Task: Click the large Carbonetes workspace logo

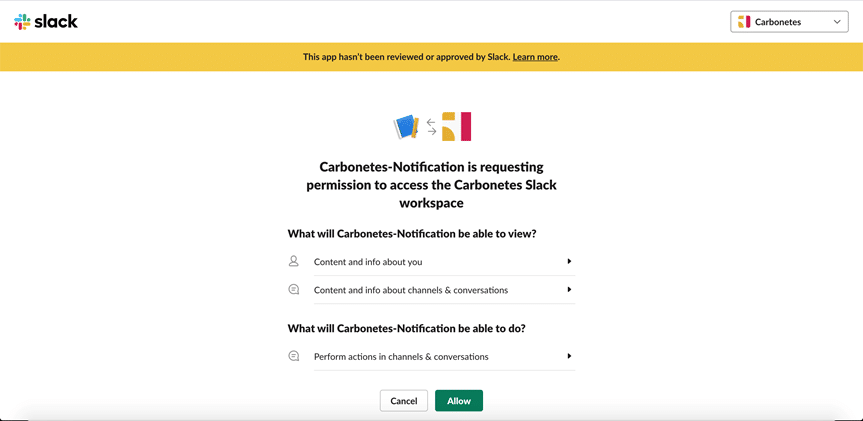Action: coord(456,127)
